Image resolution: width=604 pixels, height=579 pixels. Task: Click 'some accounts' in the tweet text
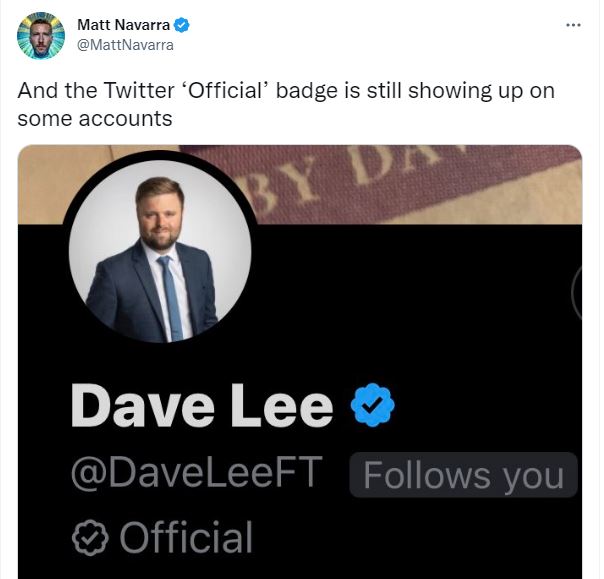[96, 118]
